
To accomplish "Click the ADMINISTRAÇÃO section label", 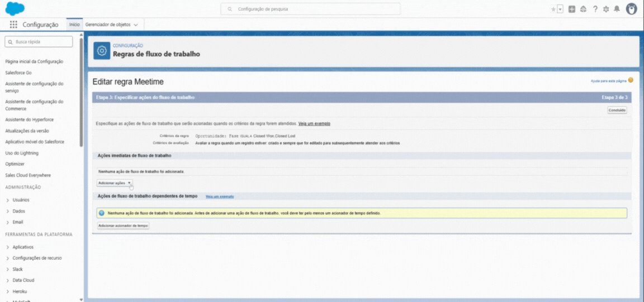I will point(23,187).
